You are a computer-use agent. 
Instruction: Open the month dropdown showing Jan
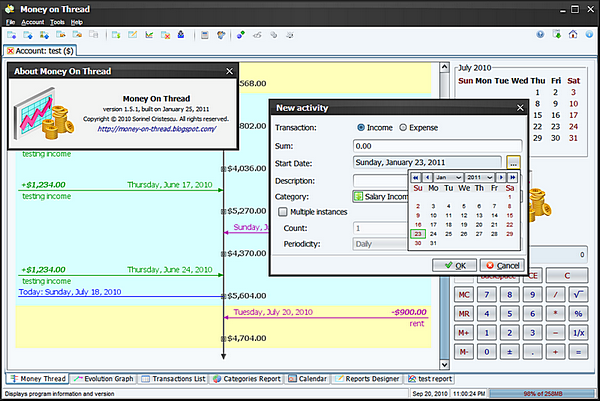pos(448,178)
